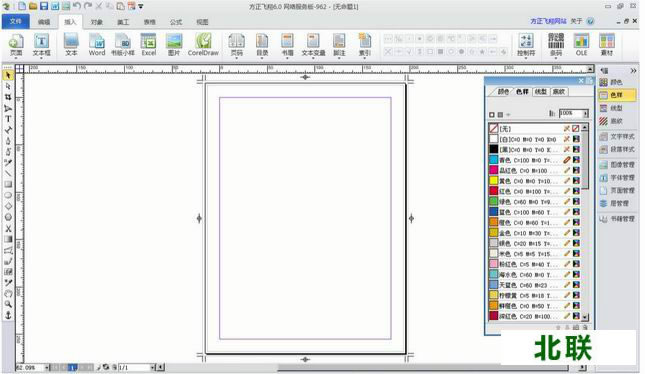Toggle the stroke mode icon in swatch panel
Viewport: 645px width, 374px height.
pyautogui.click(x=500, y=114)
